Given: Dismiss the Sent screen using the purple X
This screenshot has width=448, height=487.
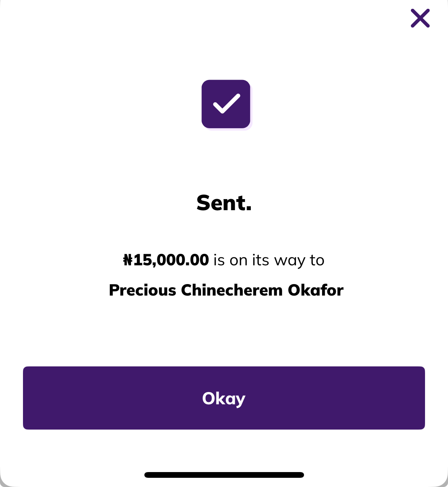Looking at the screenshot, I should 420,18.
